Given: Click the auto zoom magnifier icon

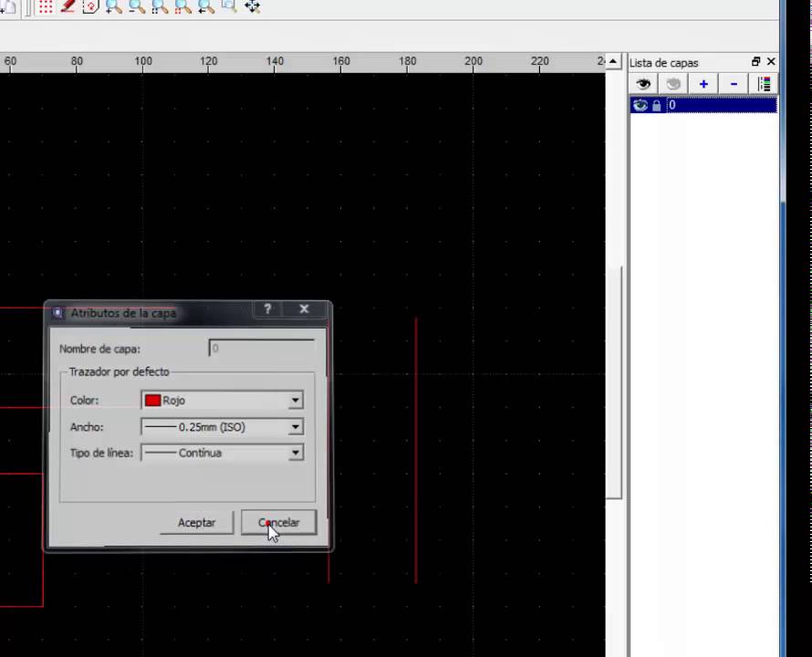Looking at the screenshot, I should tap(160, 6).
